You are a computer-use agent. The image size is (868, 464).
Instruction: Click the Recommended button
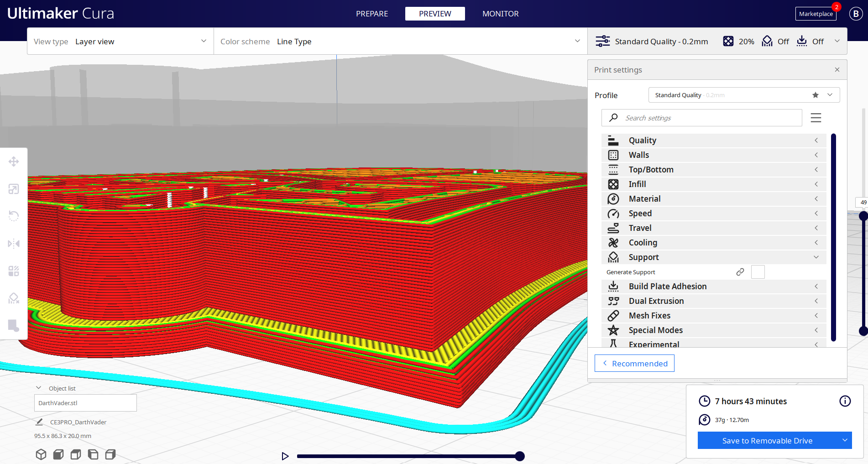point(634,363)
